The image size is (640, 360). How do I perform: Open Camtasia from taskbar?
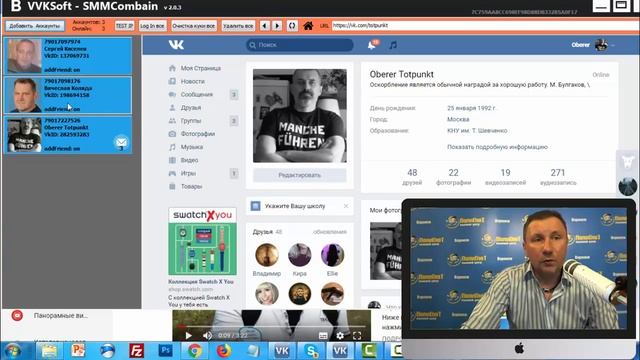point(369,351)
